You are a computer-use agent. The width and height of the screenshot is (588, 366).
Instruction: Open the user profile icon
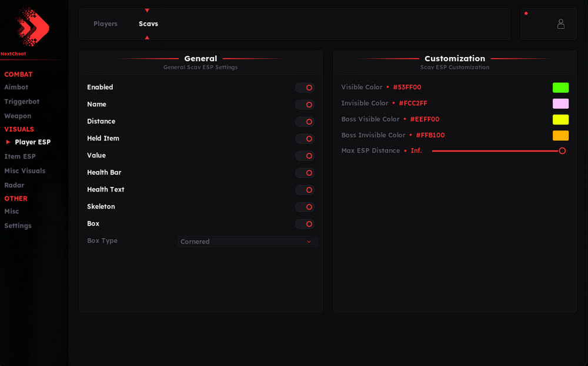(560, 24)
